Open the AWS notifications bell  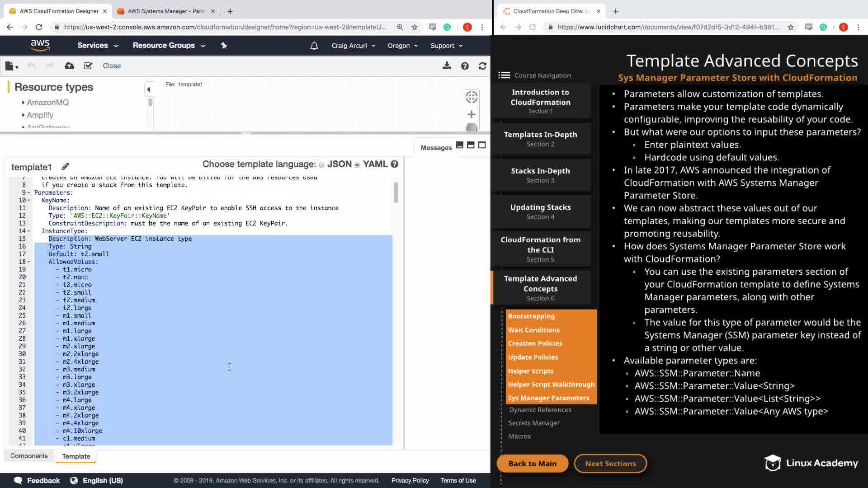[x=314, y=46]
